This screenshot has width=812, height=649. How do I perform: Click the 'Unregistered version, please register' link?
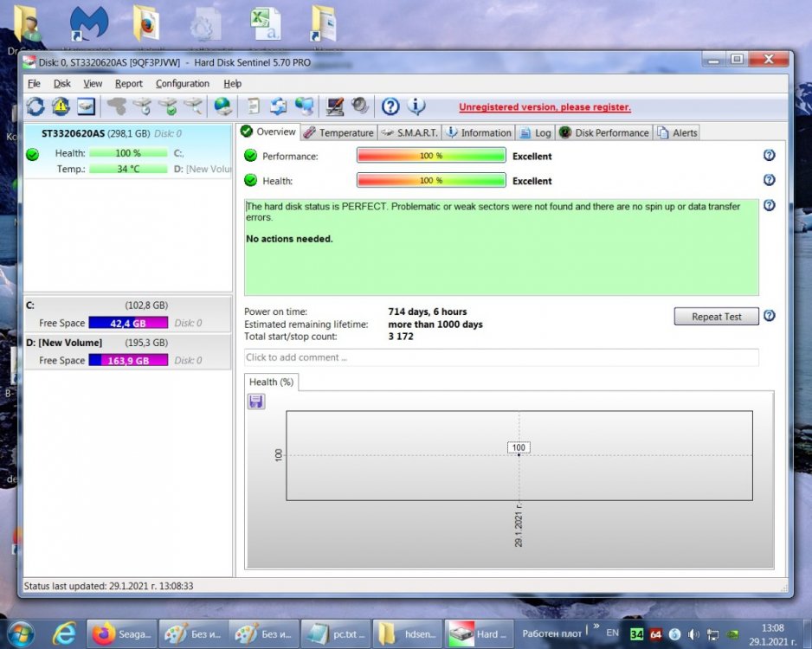pos(545,107)
